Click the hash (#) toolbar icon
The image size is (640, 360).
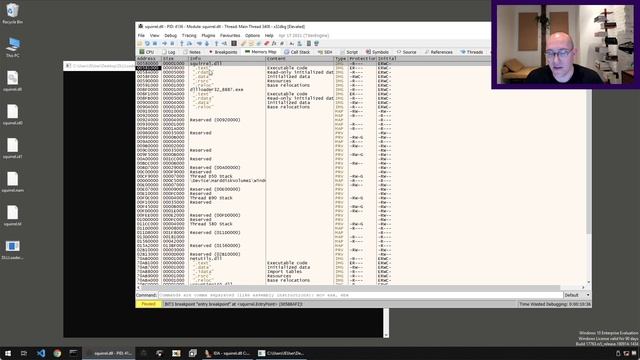point(282,43)
